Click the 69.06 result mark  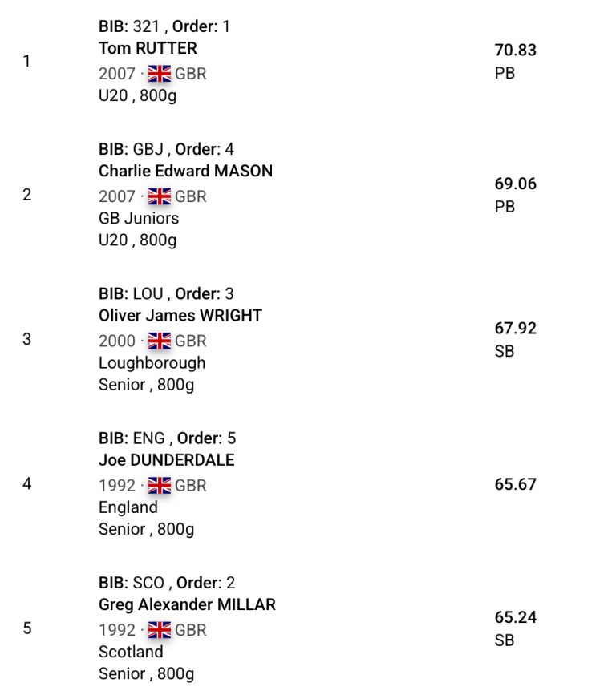click(x=515, y=184)
